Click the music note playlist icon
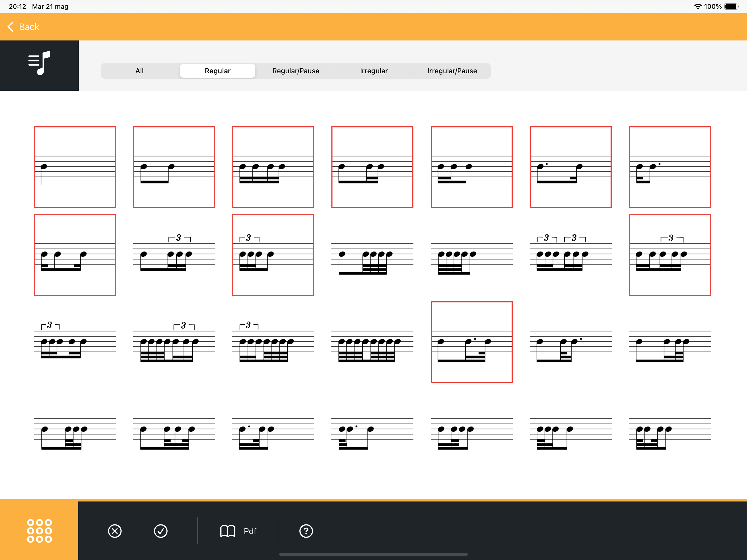 coord(39,63)
